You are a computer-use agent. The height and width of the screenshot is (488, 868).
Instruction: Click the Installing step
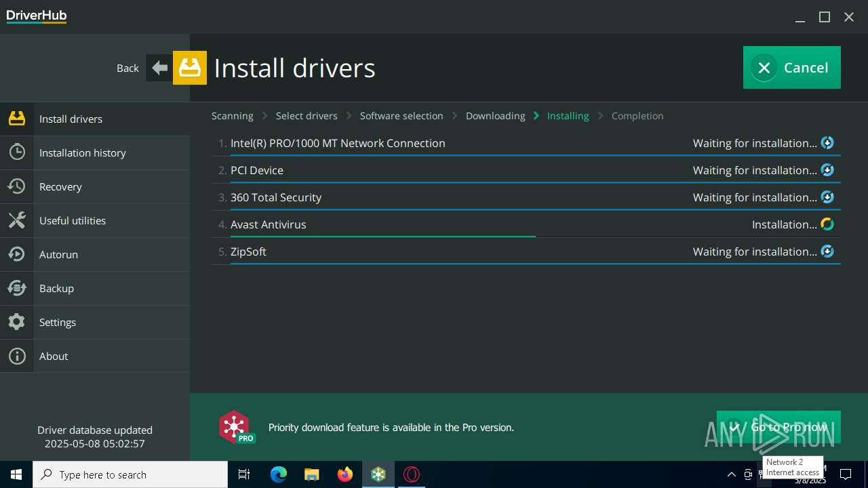(568, 116)
